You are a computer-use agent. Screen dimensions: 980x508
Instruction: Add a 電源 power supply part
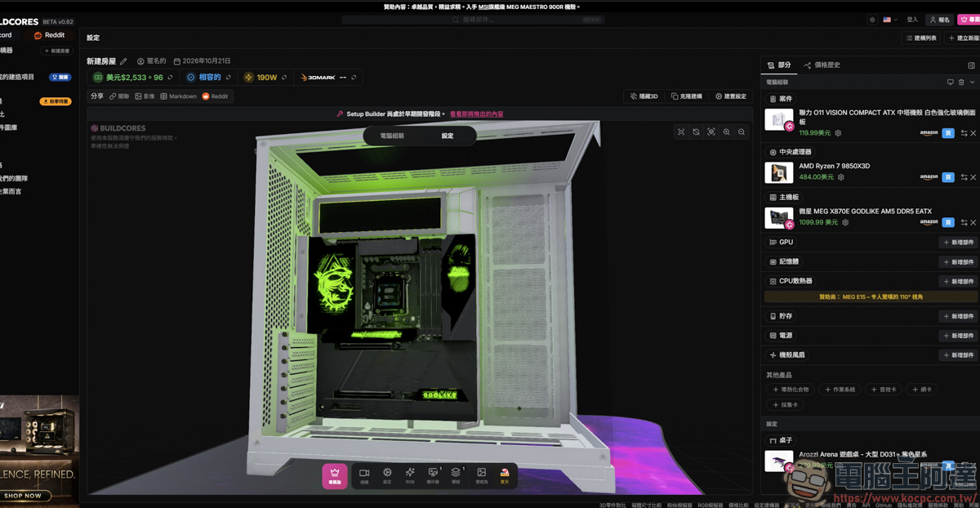(x=958, y=336)
